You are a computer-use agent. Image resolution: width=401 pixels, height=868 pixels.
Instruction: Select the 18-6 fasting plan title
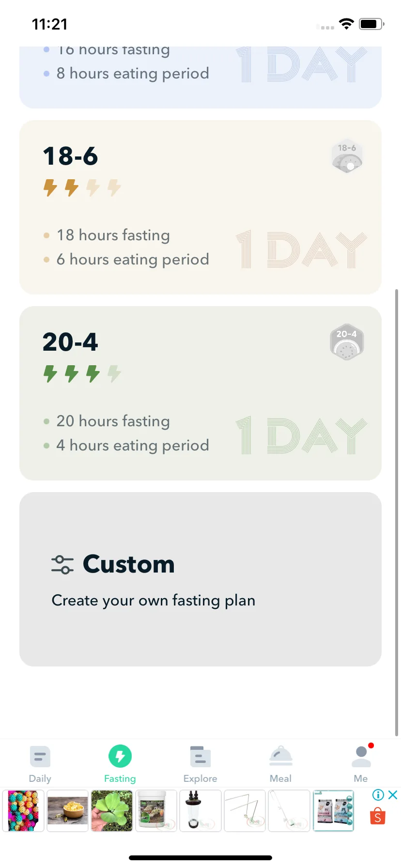coord(70,156)
